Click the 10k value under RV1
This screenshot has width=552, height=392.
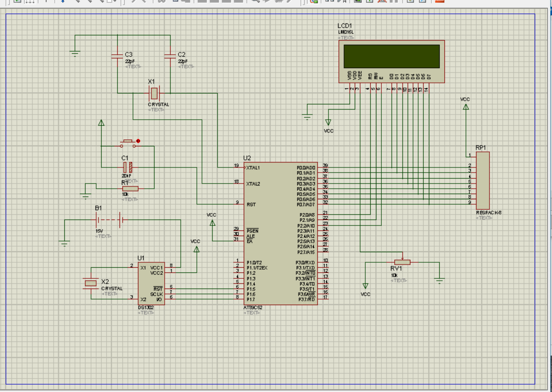(x=395, y=275)
